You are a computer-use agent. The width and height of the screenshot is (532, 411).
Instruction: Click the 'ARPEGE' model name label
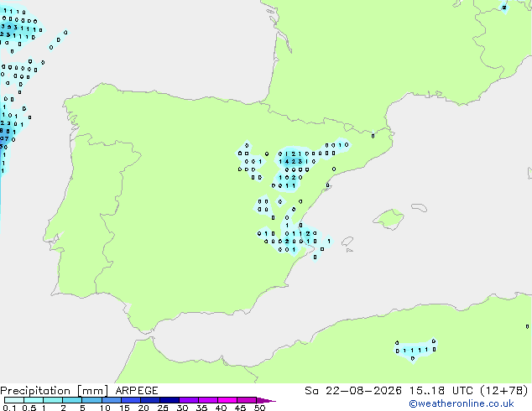137,391
